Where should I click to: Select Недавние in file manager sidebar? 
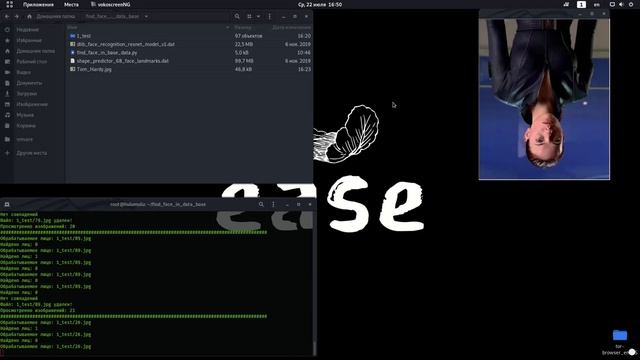point(27,30)
